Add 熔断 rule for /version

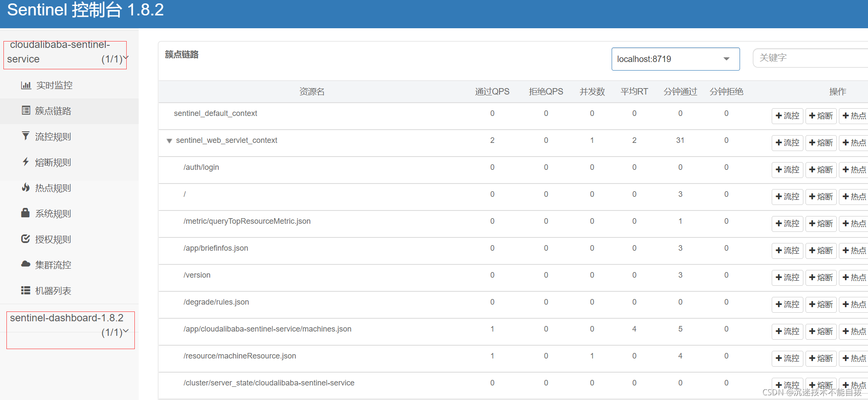pyautogui.click(x=820, y=278)
